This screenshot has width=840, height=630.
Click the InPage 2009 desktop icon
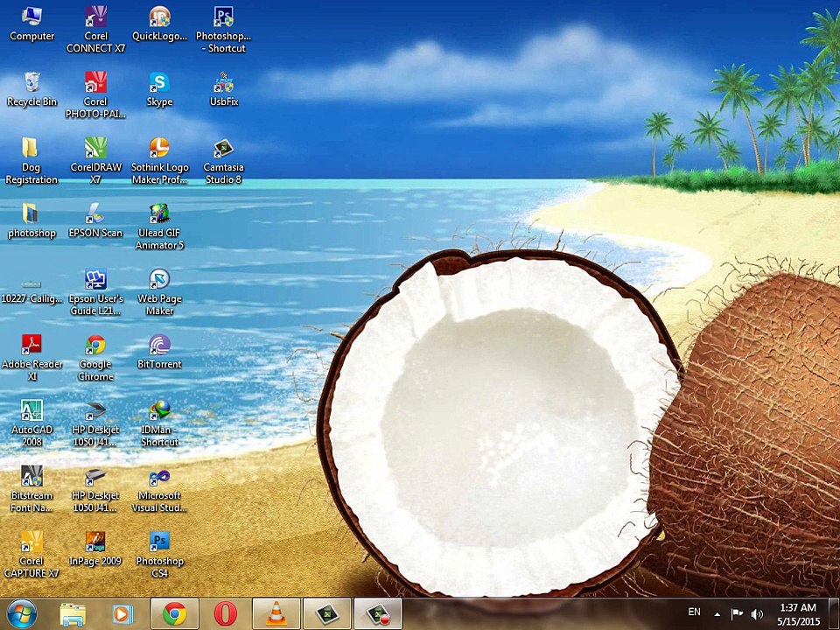[x=95, y=542]
